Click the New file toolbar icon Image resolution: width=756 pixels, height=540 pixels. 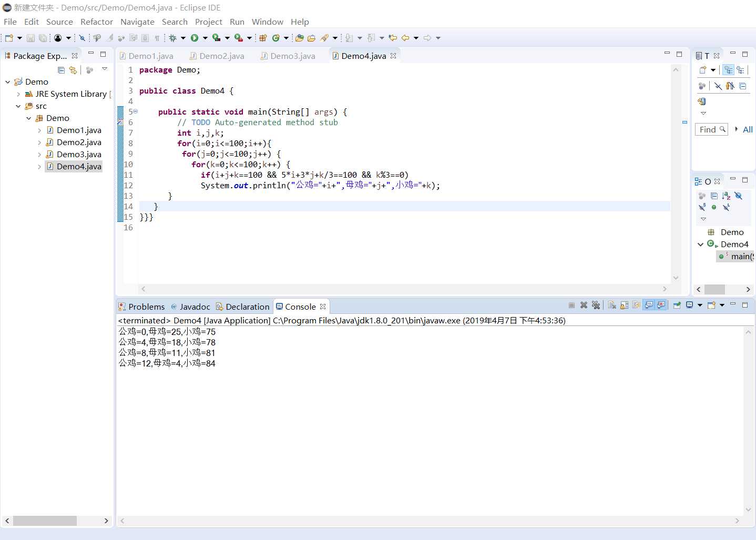[9, 38]
